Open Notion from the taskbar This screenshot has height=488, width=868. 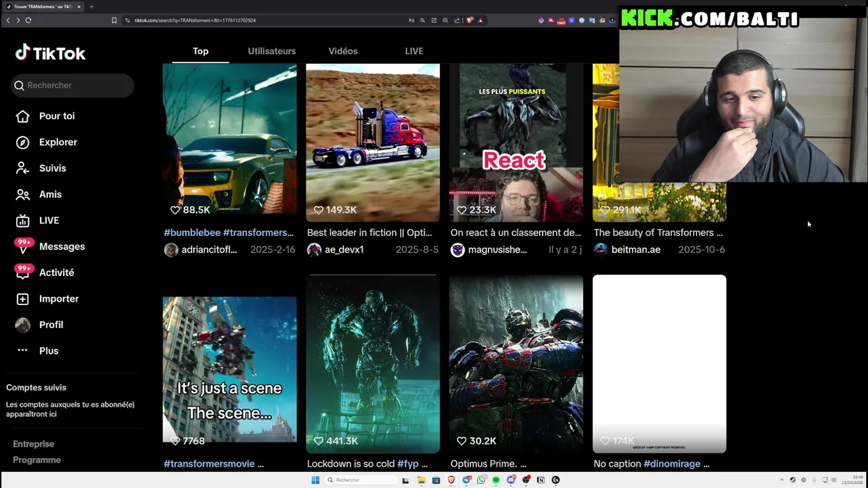(x=540, y=480)
